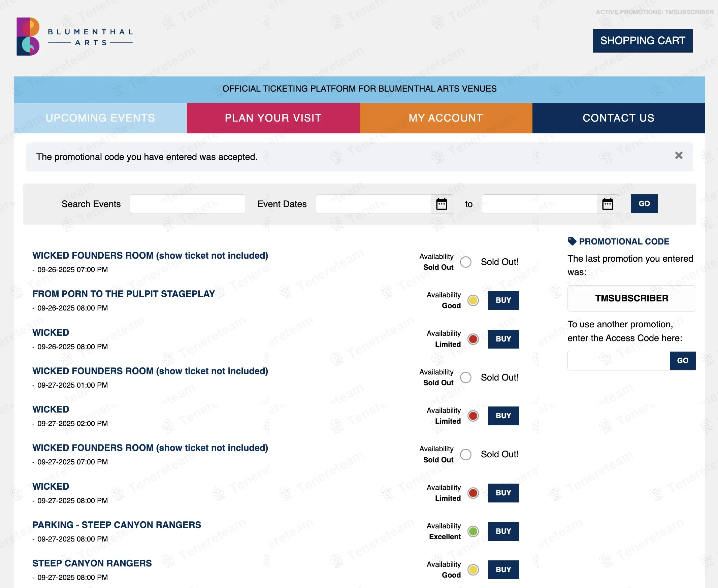Open Wicked Founders Room 09-27 01:00 PM event
The height and width of the screenshot is (588, 718).
click(150, 371)
